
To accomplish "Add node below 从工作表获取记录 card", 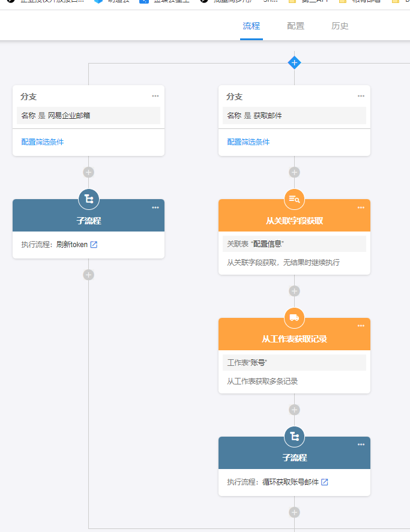I will click(x=294, y=410).
